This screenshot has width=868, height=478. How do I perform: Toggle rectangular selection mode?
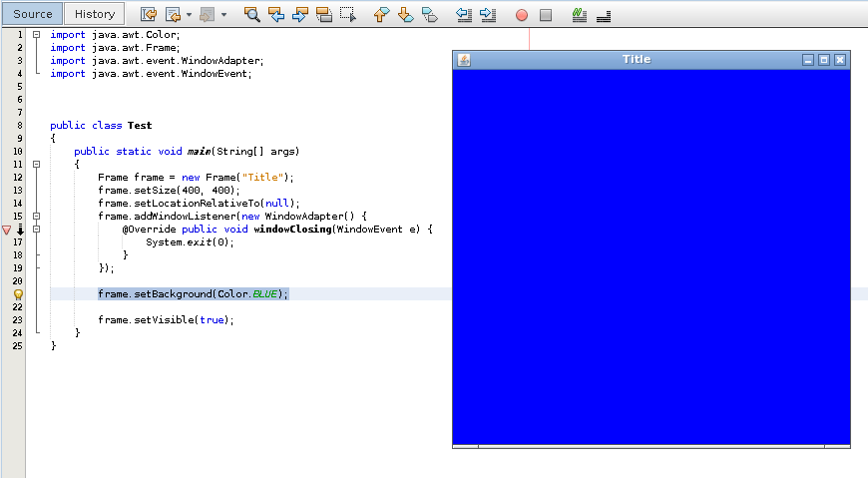point(348,15)
